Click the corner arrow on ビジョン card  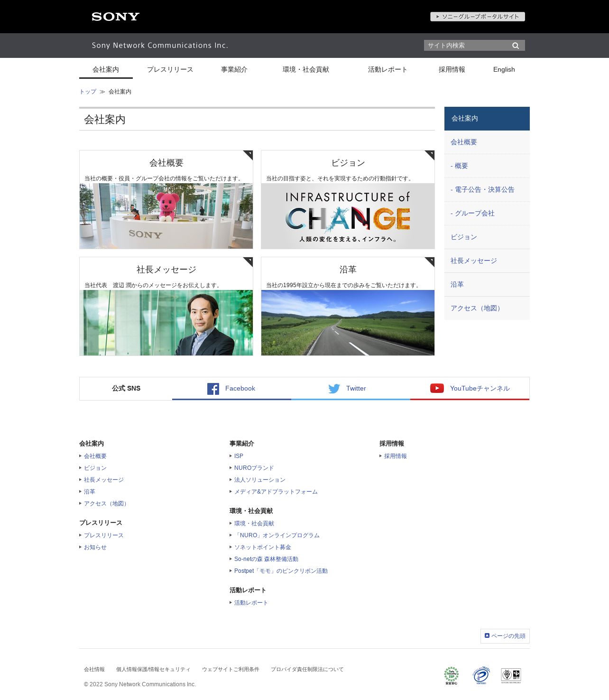coord(430,155)
